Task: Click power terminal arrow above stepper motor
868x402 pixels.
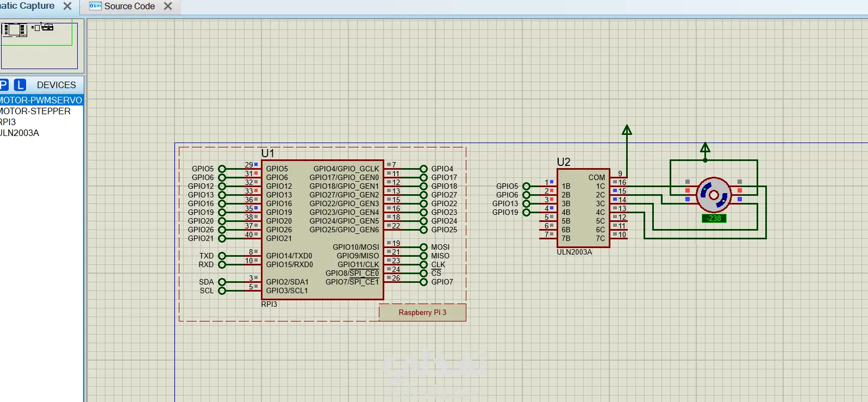Action: 705,148
